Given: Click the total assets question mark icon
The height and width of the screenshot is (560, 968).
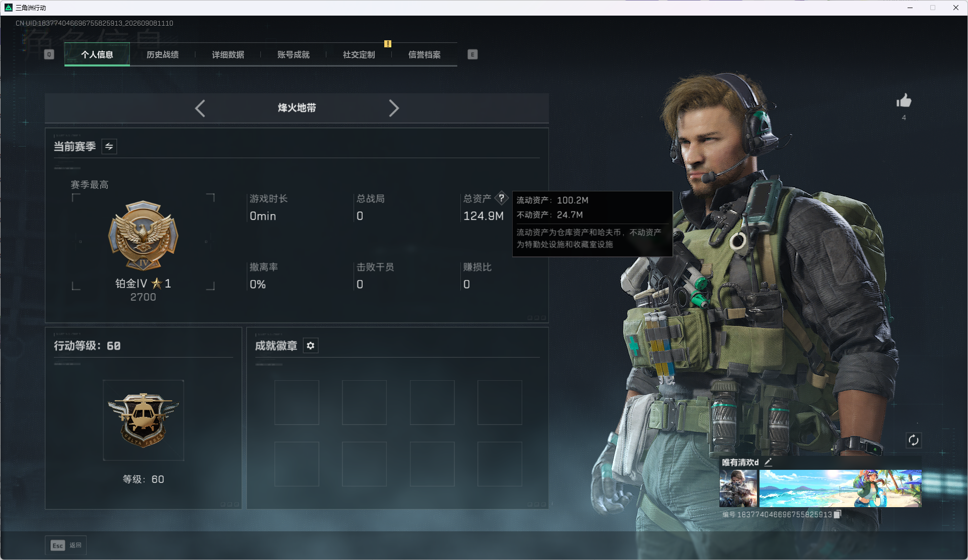Looking at the screenshot, I should 501,198.
